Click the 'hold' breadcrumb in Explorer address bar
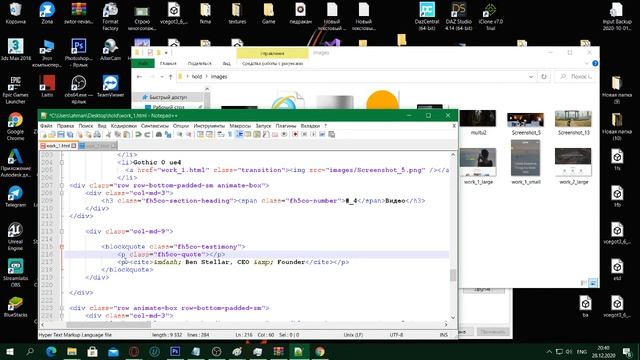 click(x=197, y=77)
